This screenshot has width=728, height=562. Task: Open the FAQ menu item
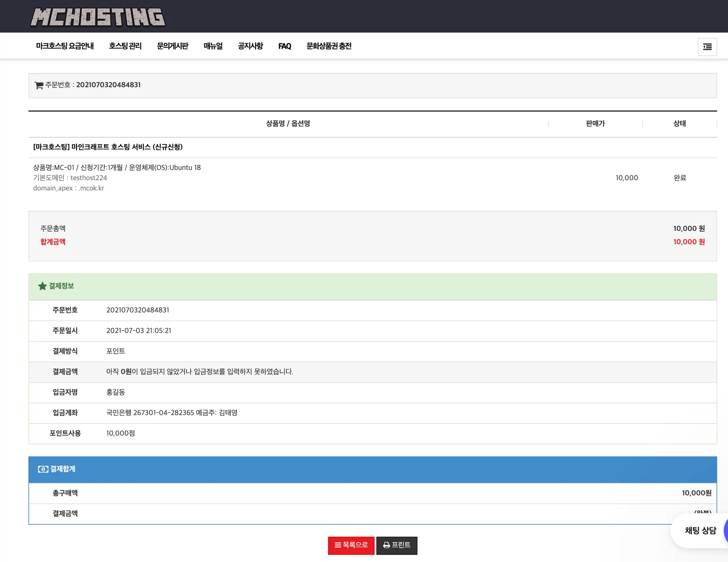(284, 46)
